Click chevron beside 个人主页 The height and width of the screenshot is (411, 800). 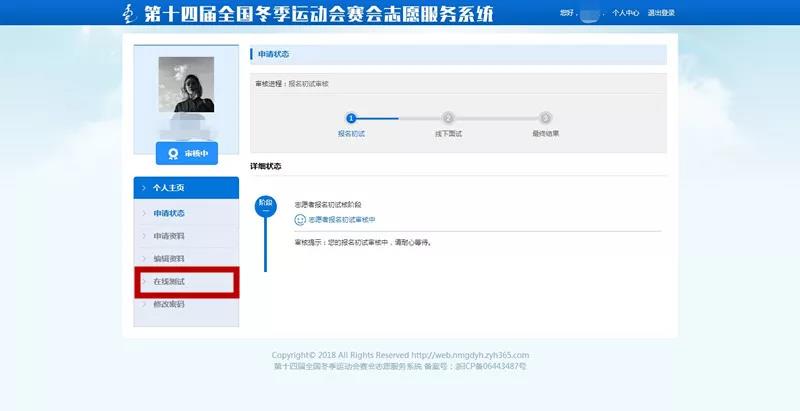click(144, 188)
